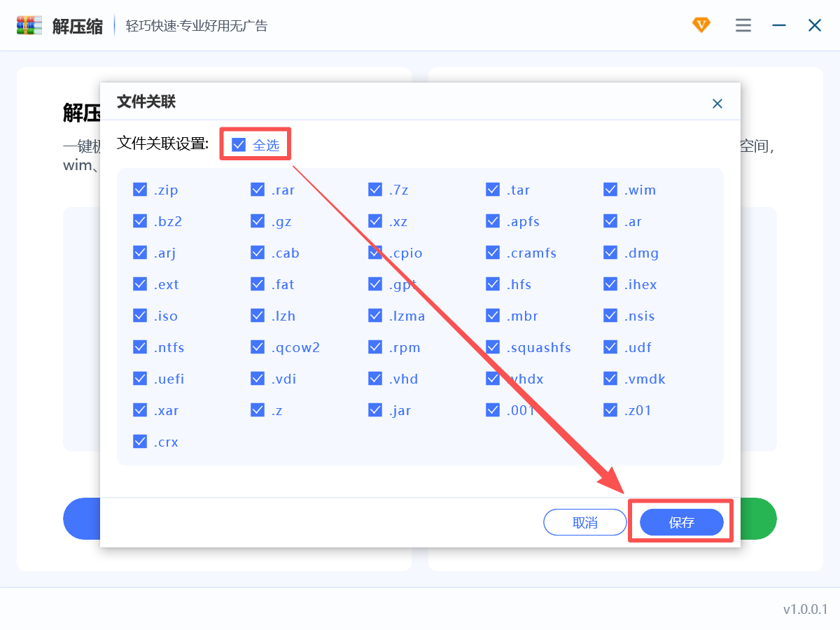Uncheck the .qcow2 format checkbox
The width and height of the screenshot is (840, 630).
[258, 347]
